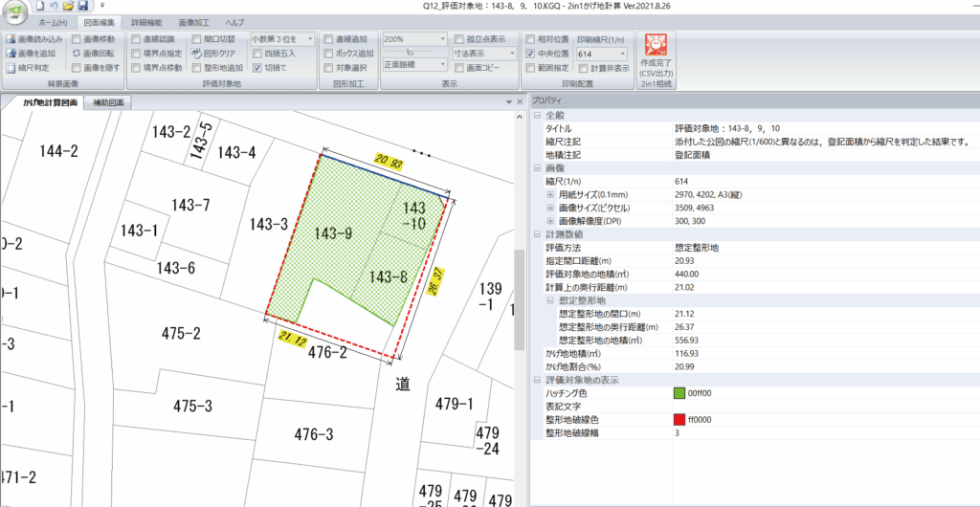The image size is (980, 507).
Task: Click the 図形クリア clear shape icon
Action: click(x=196, y=54)
